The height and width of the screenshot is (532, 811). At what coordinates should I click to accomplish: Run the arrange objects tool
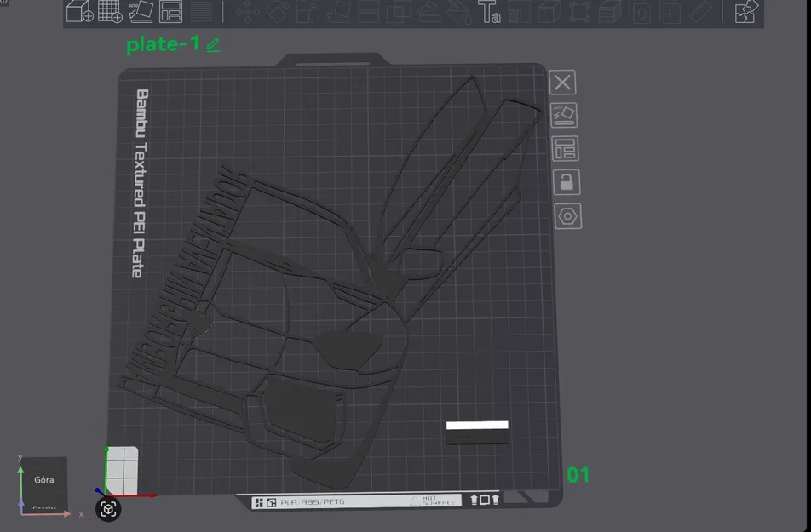pos(170,14)
